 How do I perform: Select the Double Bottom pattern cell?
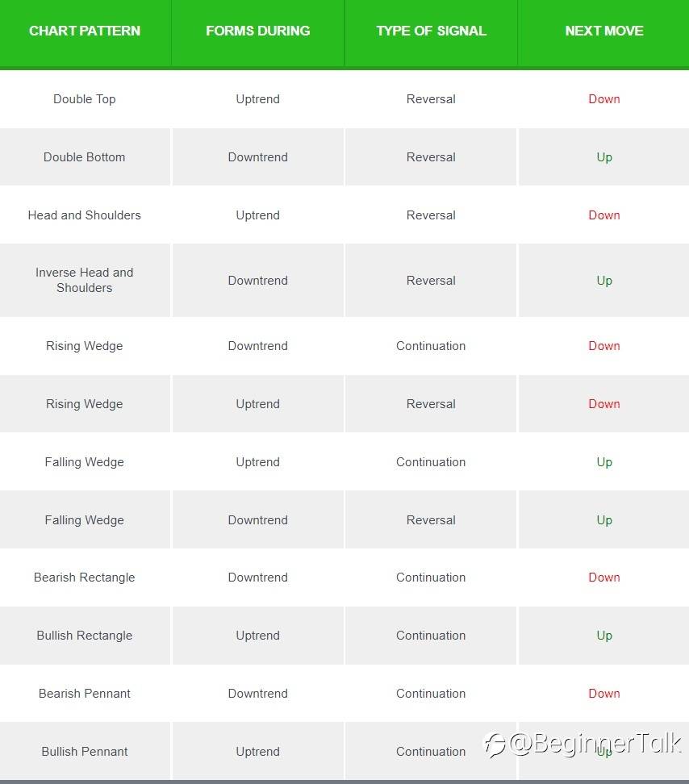pyautogui.click(x=85, y=157)
